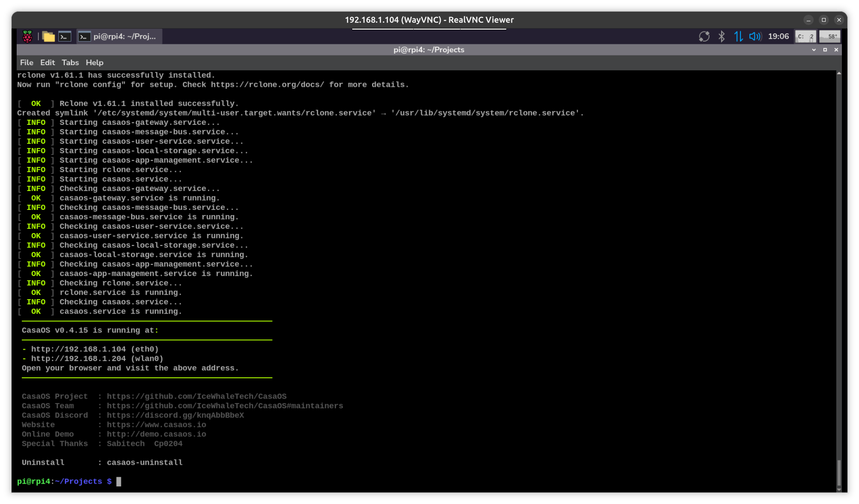Screen dimensions: 859x504
Task: Open the Edit menu
Action: [47, 62]
